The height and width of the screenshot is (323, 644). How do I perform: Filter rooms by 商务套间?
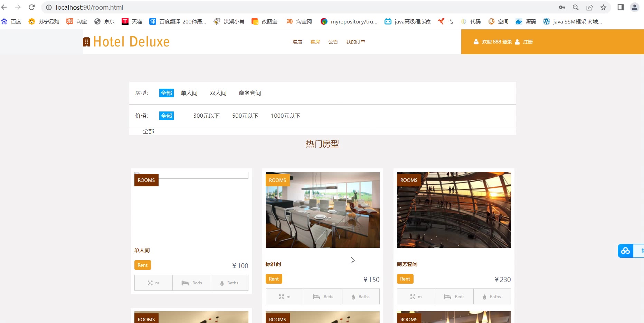pos(250,93)
